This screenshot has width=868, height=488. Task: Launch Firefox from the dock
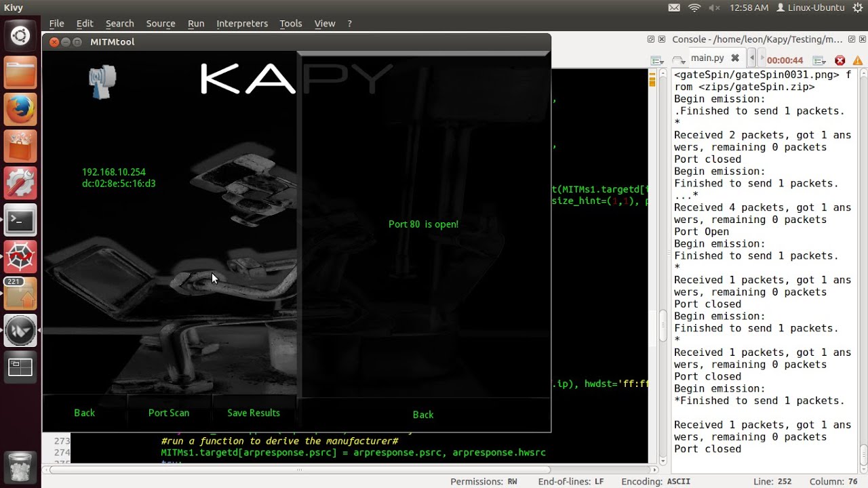click(x=20, y=109)
